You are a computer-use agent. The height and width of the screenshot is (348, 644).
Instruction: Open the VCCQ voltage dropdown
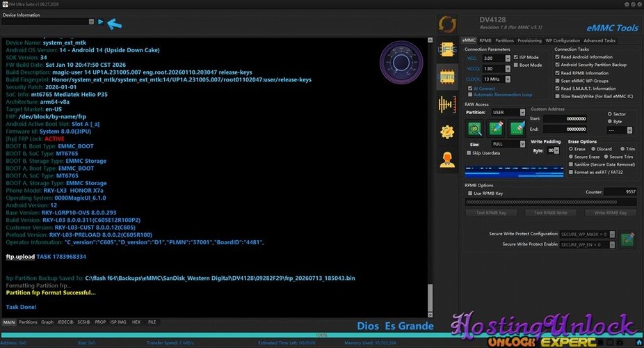[508, 69]
